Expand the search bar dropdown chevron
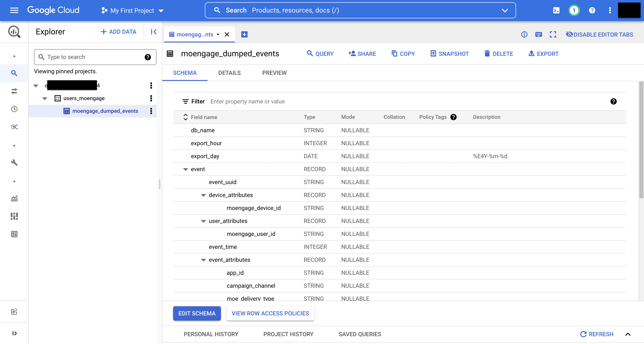The height and width of the screenshot is (344, 644). coord(505,10)
